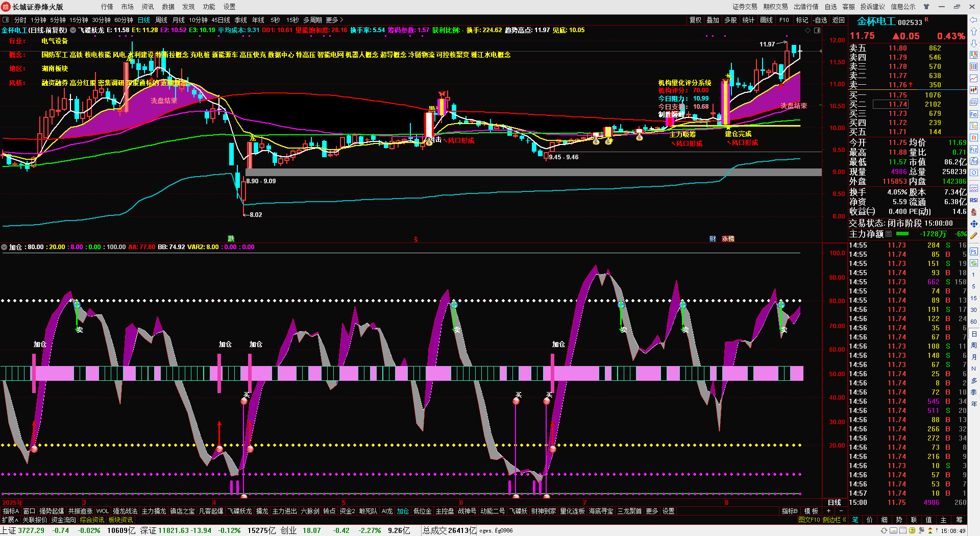Click the 返回 return button
Screen dimensions: 980x536
839,20
